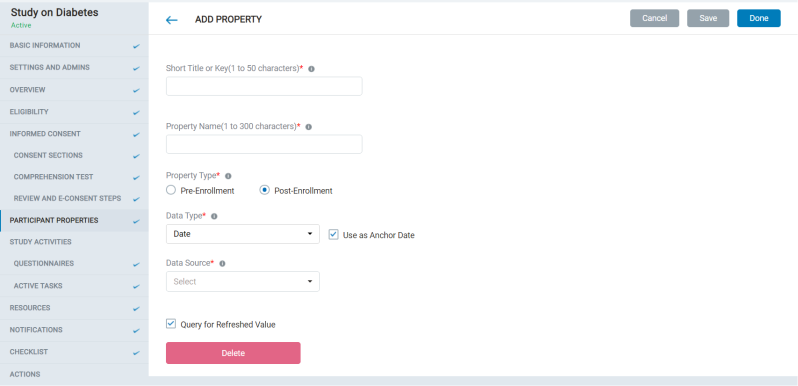The height and width of the screenshot is (386, 798).
Task: Click the blue Done button
Action: tap(759, 18)
